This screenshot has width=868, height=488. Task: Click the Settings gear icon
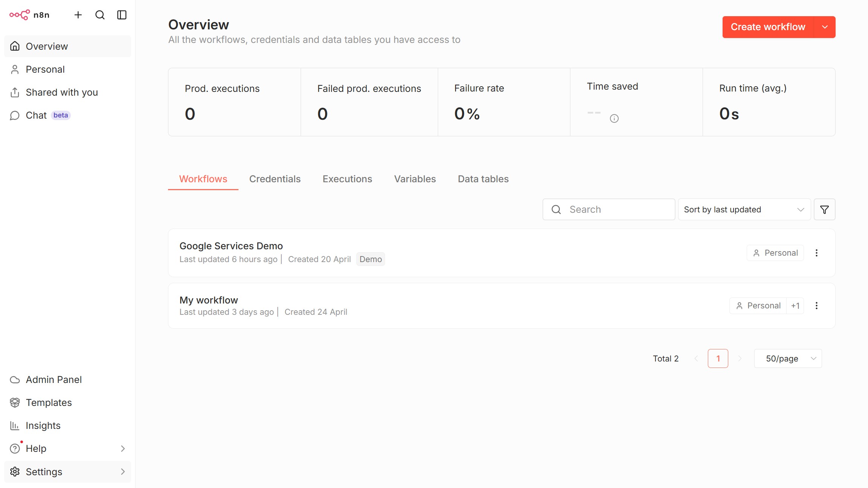point(15,471)
